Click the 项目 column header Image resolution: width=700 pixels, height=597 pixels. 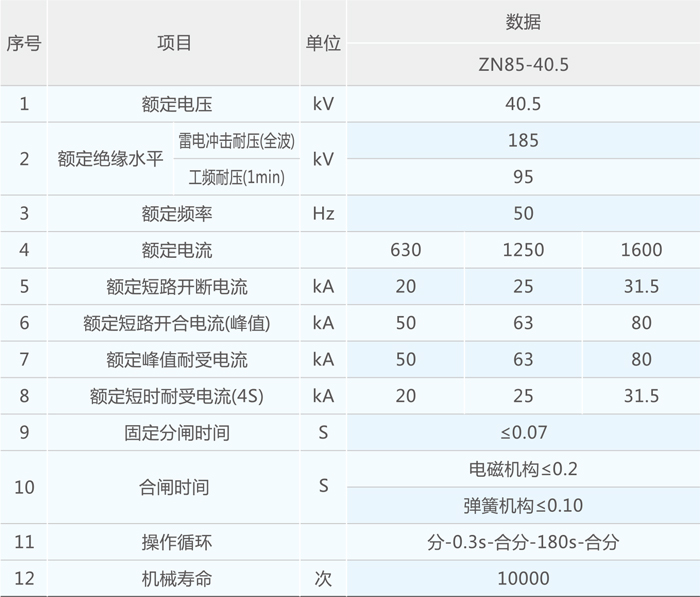pyautogui.click(x=175, y=44)
